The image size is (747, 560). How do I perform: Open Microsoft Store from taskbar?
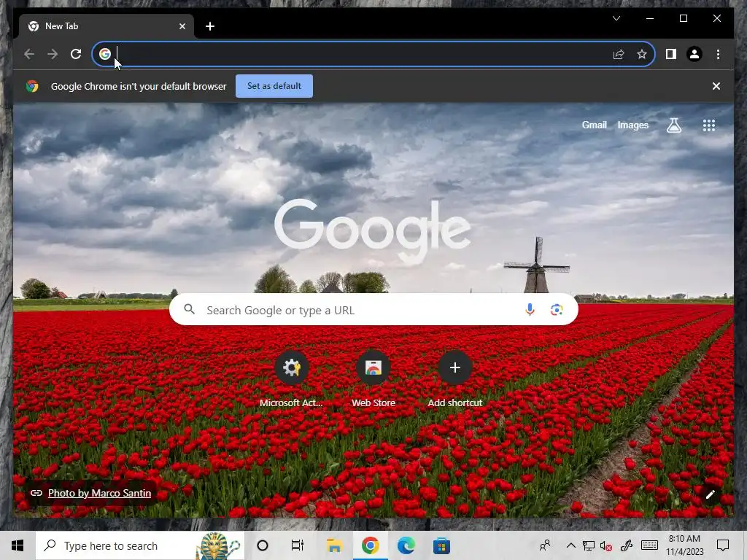(x=441, y=545)
